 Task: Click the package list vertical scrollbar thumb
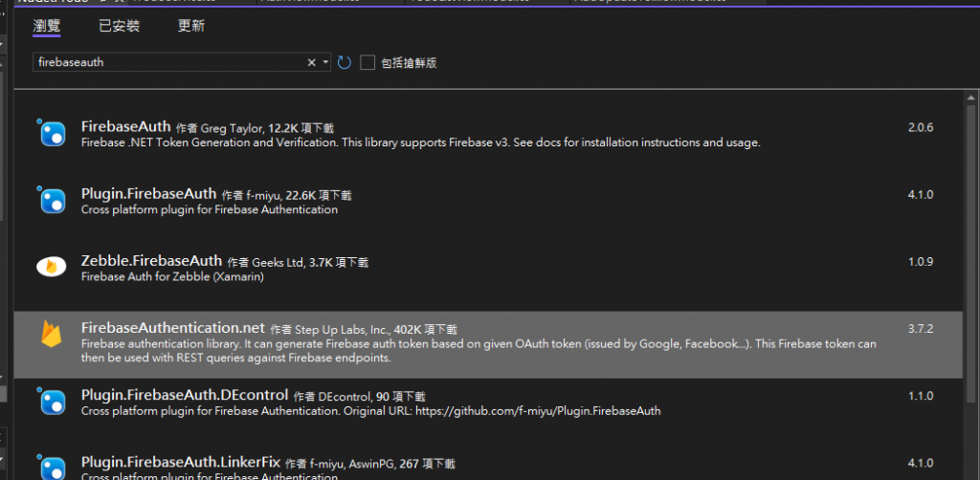point(970,254)
